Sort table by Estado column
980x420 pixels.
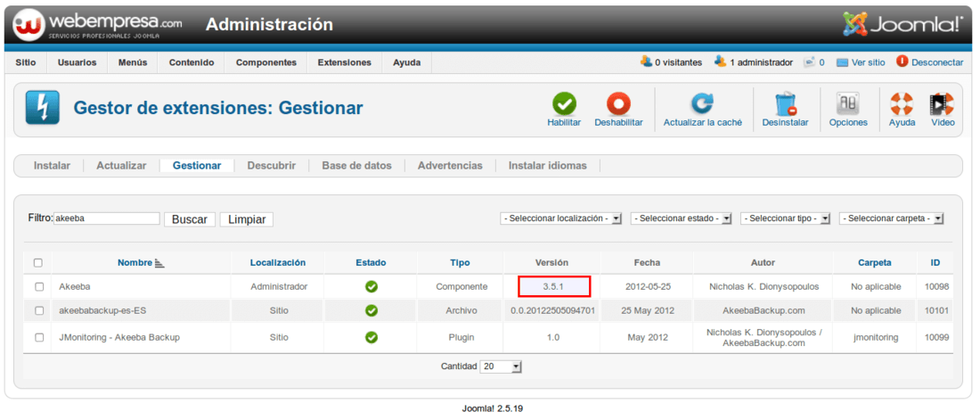tap(371, 263)
